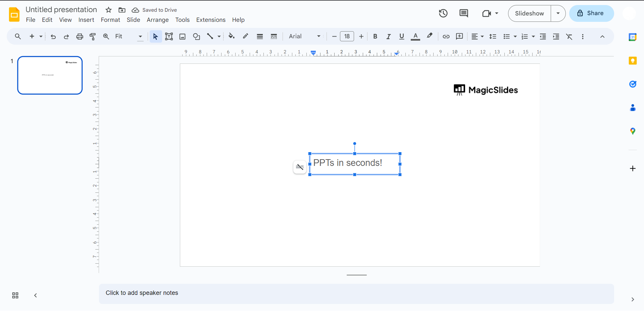Decrease the font size
Screen dimensions: 644x311
(x=334, y=36)
